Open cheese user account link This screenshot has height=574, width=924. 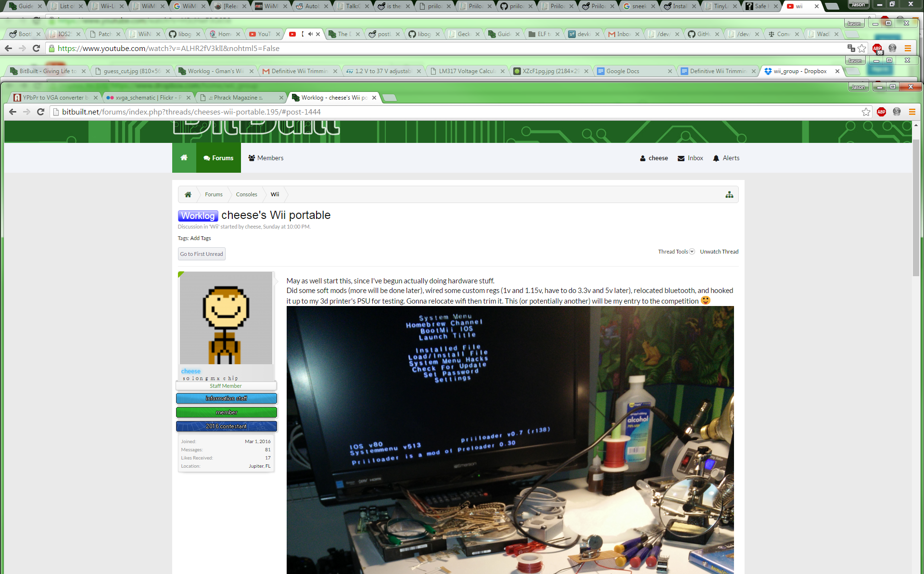pos(654,158)
